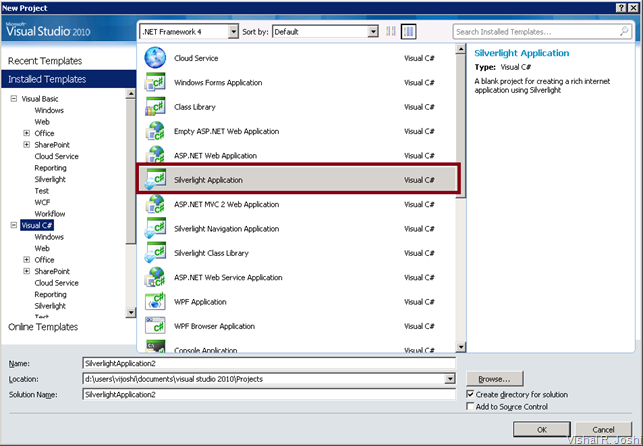Expand SharePoint under Visual C#
The width and height of the screenshot is (643, 446).
pos(27,271)
